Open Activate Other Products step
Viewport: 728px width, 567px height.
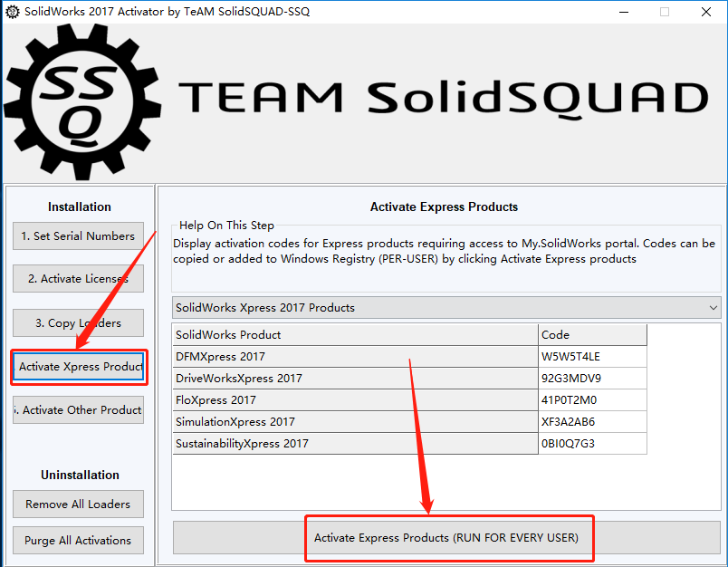click(x=78, y=409)
